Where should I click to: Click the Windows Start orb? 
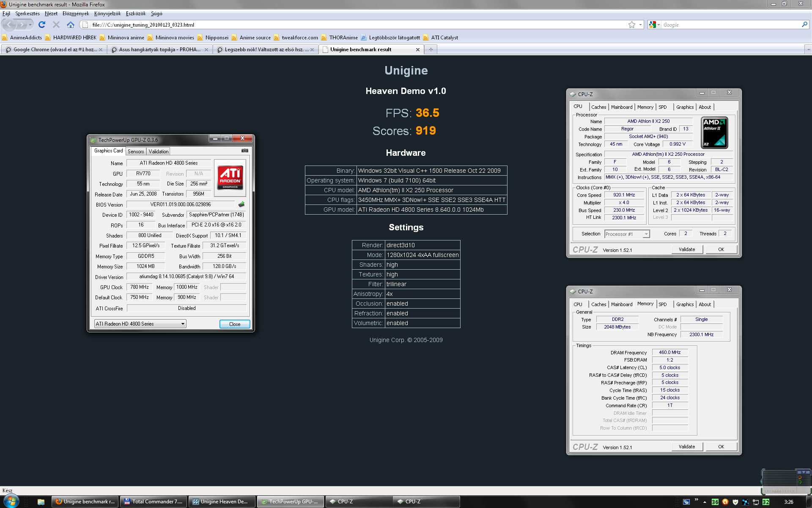coord(11,502)
